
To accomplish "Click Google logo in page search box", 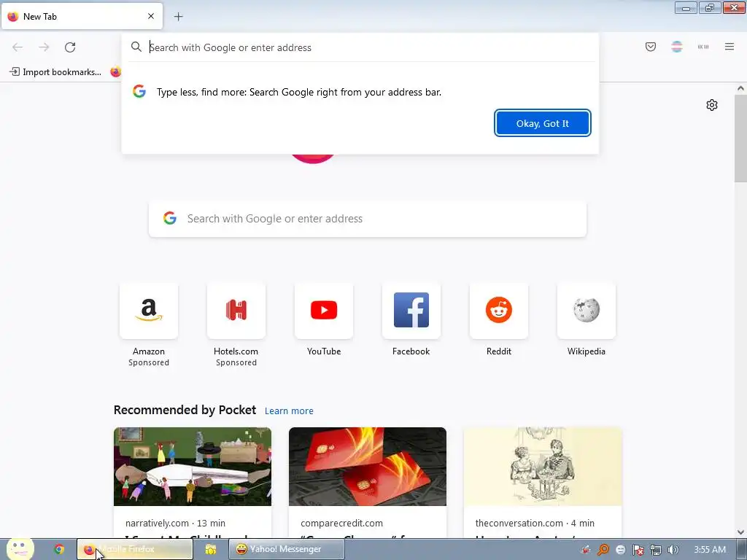I will pyautogui.click(x=169, y=218).
